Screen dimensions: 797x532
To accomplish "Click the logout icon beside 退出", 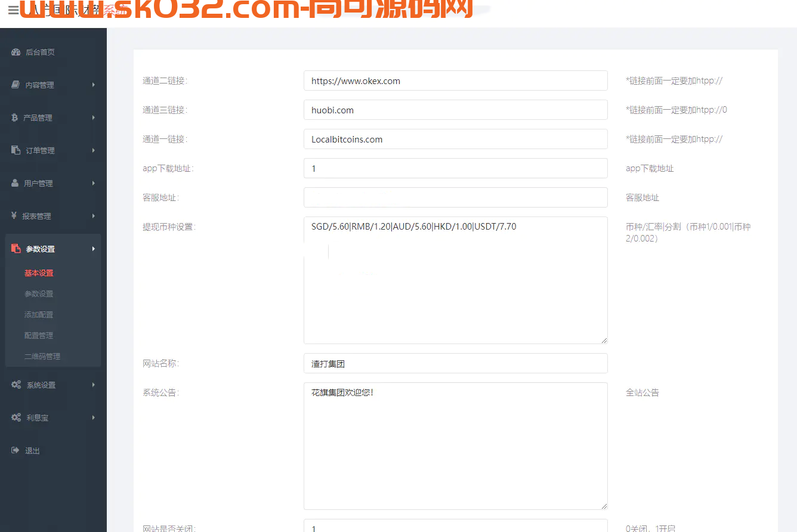I will point(16,450).
